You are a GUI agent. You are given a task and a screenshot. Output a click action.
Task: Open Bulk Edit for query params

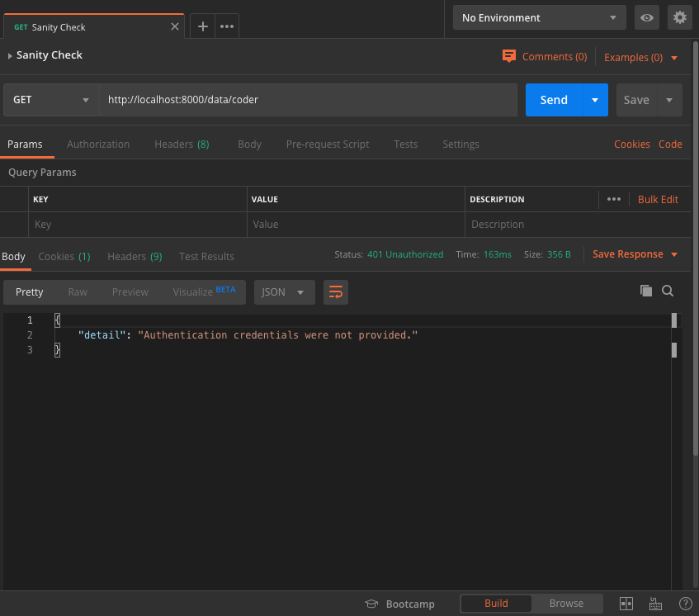coord(658,199)
